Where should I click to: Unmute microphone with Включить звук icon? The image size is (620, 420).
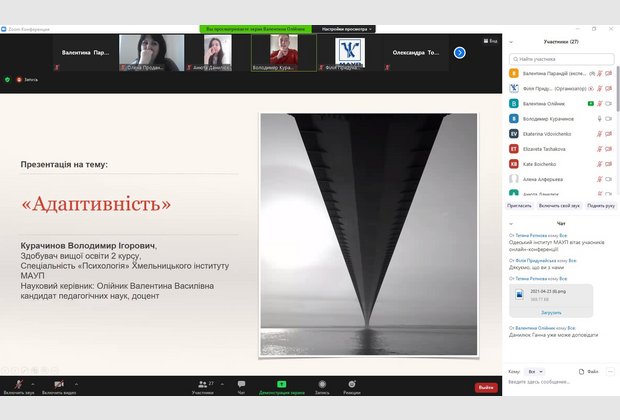coord(17,384)
